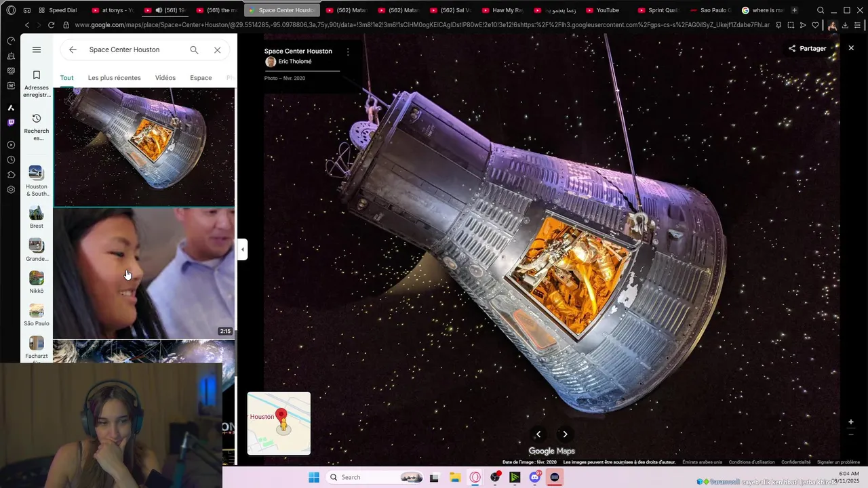Switch to the Espace tab
The height and width of the screenshot is (488, 868).
click(201, 78)
